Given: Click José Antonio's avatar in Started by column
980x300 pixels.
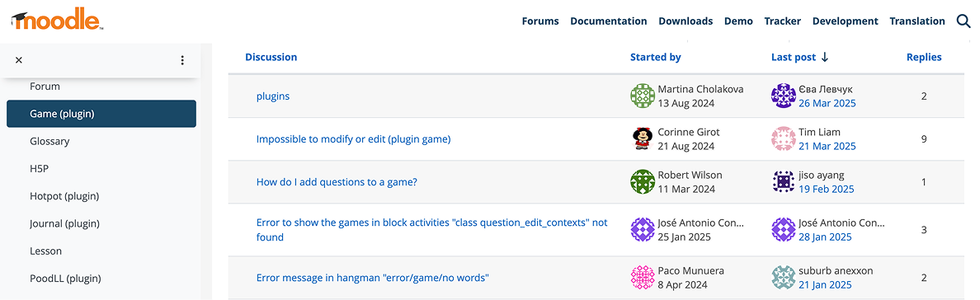Looking at the screenshot, I should click(x=643, y=229).
